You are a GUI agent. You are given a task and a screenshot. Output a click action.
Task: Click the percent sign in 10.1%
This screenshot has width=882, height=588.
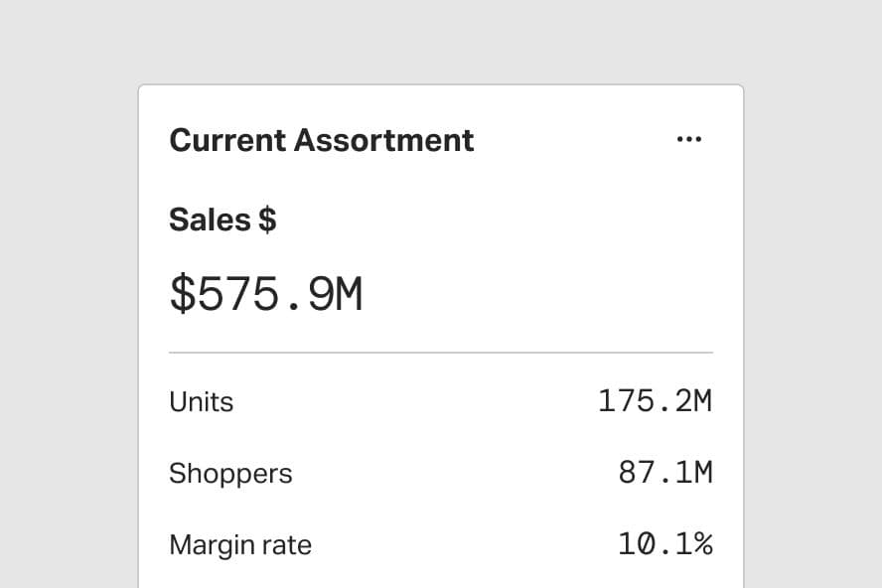point(702,544)
